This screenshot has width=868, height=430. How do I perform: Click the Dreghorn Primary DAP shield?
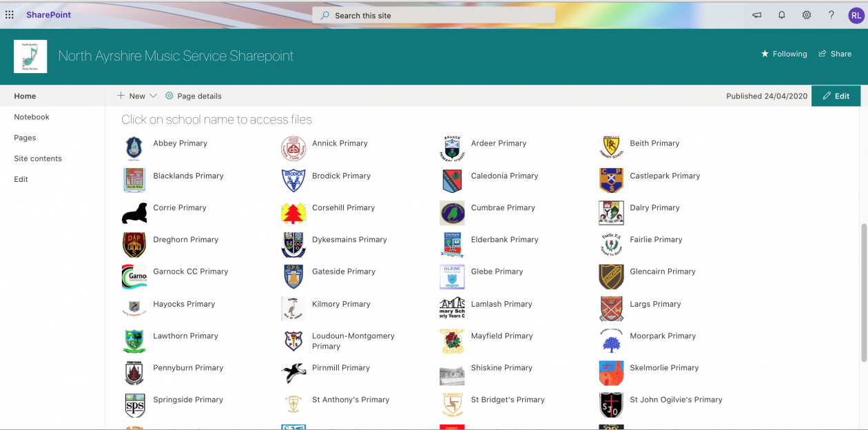pyautogui.click(x=134, y=245)
